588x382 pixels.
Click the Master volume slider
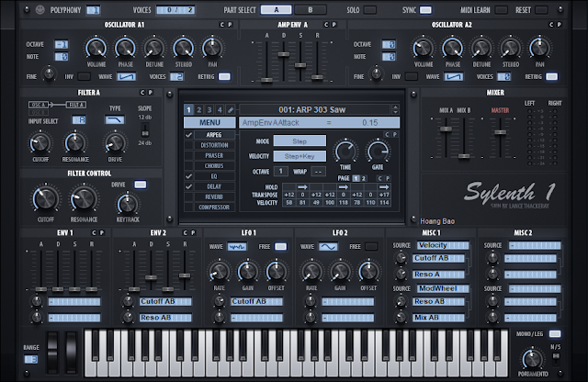pyautogui.click(x=500, y=132)
